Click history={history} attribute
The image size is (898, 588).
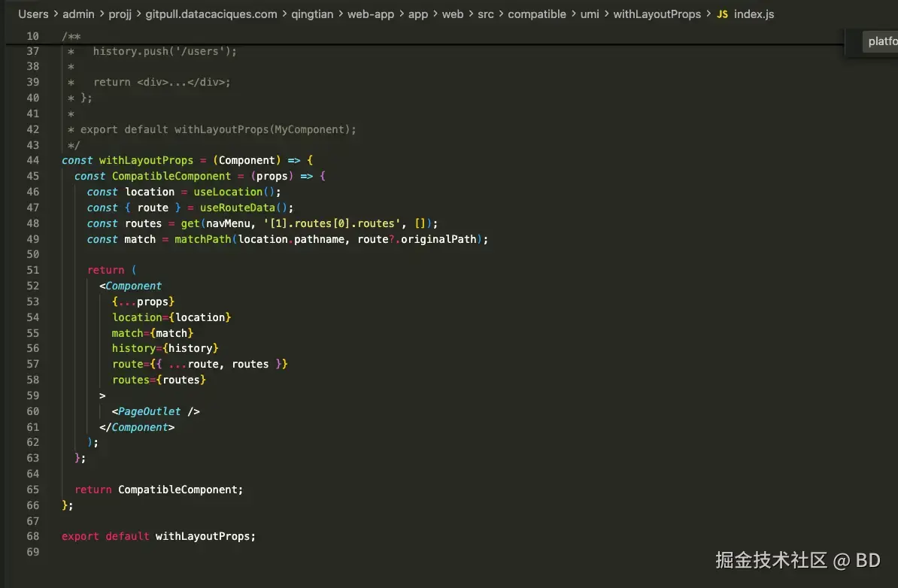(x=165, y=348)
